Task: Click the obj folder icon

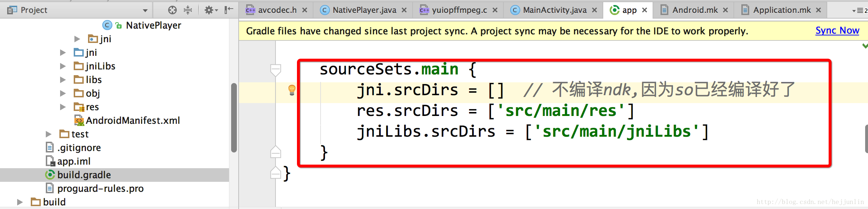Action: coord(79,93)
